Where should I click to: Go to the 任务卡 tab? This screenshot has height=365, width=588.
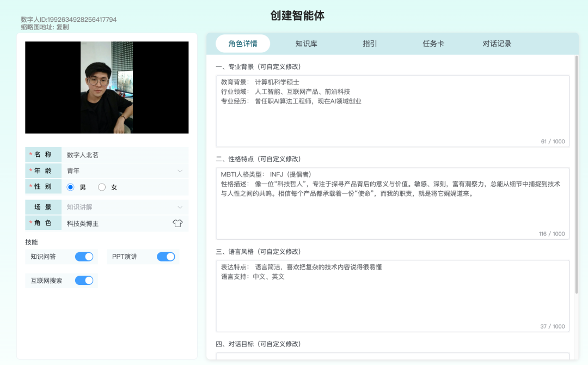pyautogui.click(x=433, y=44)
